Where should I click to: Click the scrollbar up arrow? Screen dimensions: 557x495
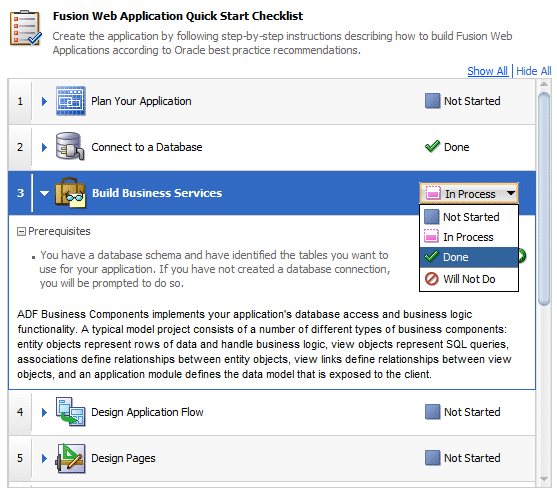click(544, 85)
